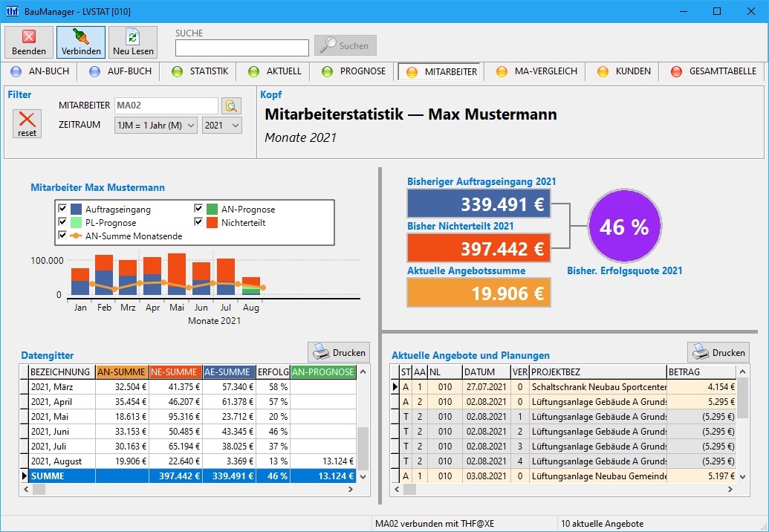Select the MITARBEITER tab
This screenshot has width=769, height=532.
point(441,72)
